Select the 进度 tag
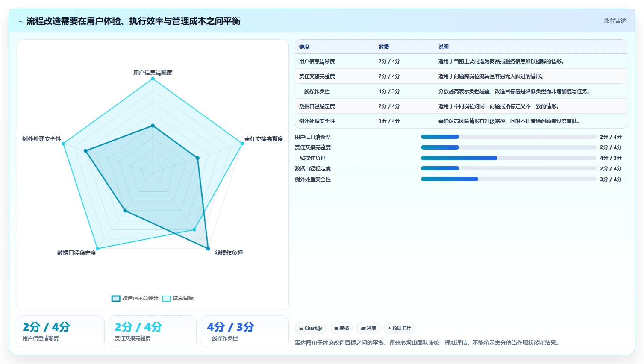644x364 pixels. (x=368, y=328)
